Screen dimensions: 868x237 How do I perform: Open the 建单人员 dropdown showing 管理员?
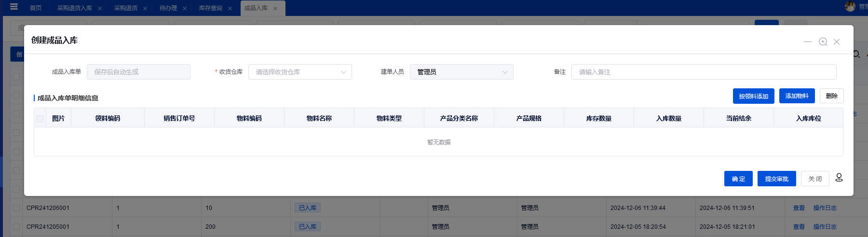461,72
